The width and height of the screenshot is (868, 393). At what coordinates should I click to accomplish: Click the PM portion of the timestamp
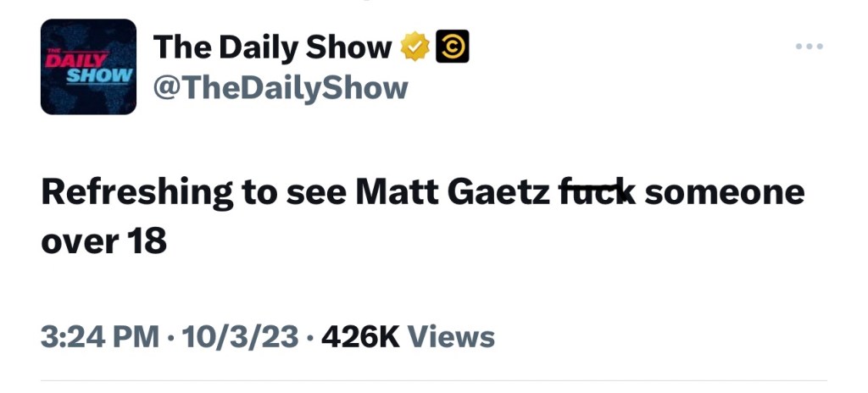tap(136, 336)
